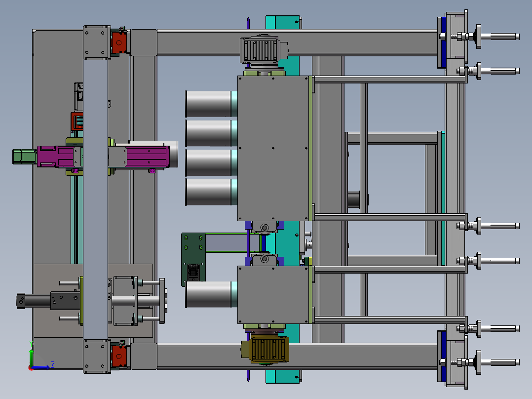Screen dimensions: 532x399
Task: Select the large upper gray cover plate
Action: (273, 149)
